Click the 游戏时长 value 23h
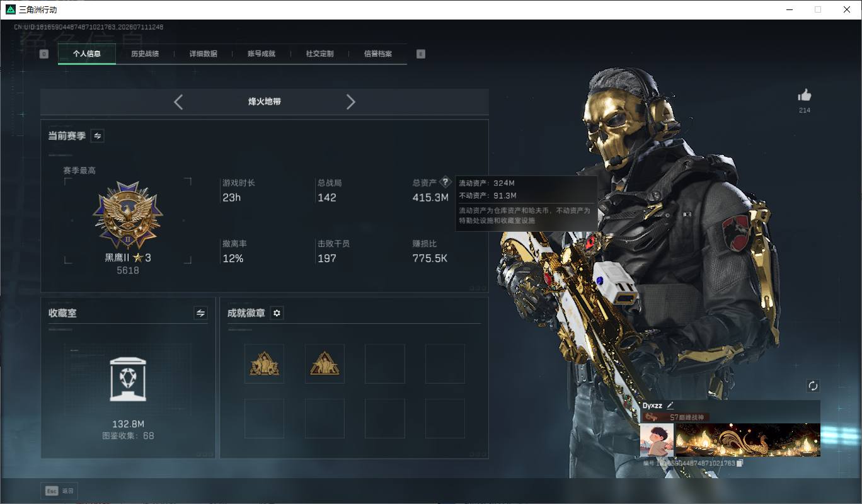Image resolution: width=862 pixels, height=504 pixels. coord(231,198)
